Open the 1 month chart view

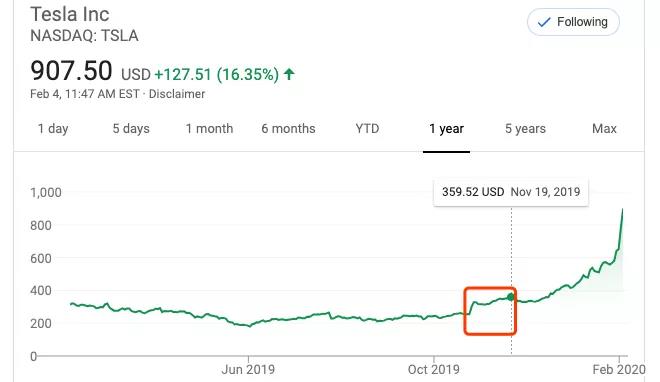[209, 128]
